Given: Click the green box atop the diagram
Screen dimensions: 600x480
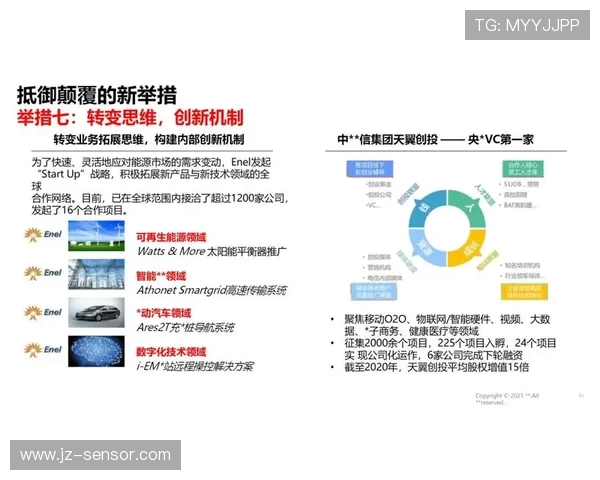Looking at the screenshot, I should coord(523,169).
